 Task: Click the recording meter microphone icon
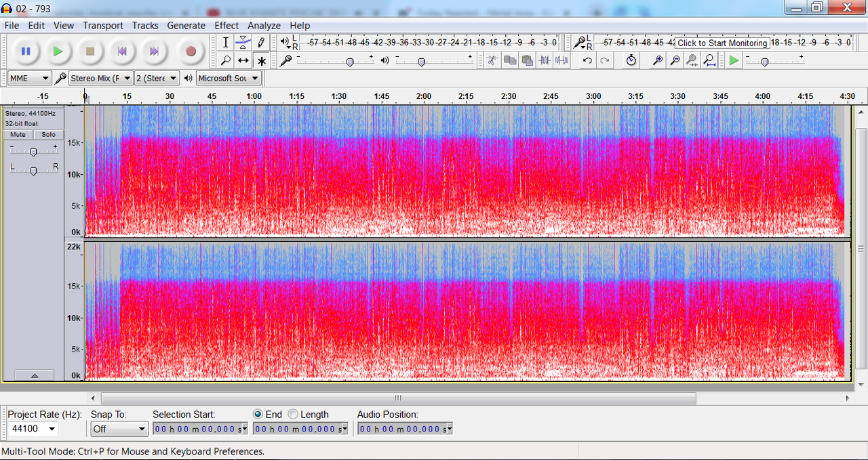tap(579, 42)
